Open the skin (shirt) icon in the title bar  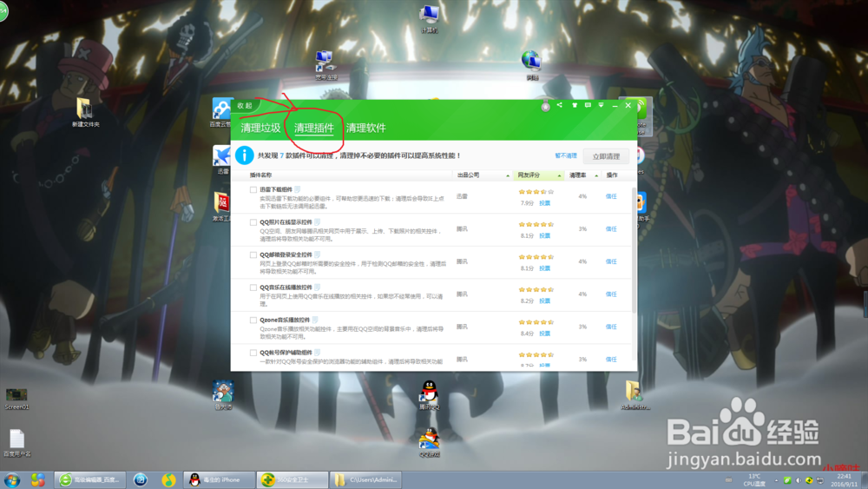(x=574, y=105)
